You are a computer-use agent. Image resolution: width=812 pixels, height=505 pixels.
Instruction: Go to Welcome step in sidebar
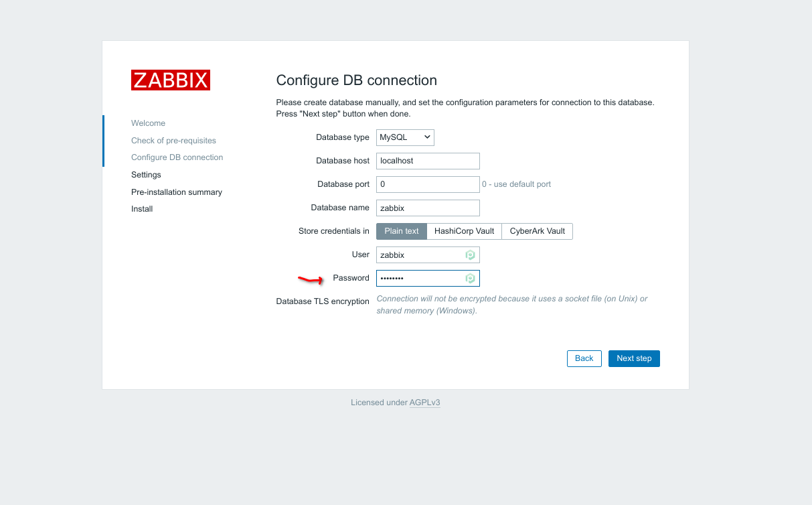coord(148,123)
